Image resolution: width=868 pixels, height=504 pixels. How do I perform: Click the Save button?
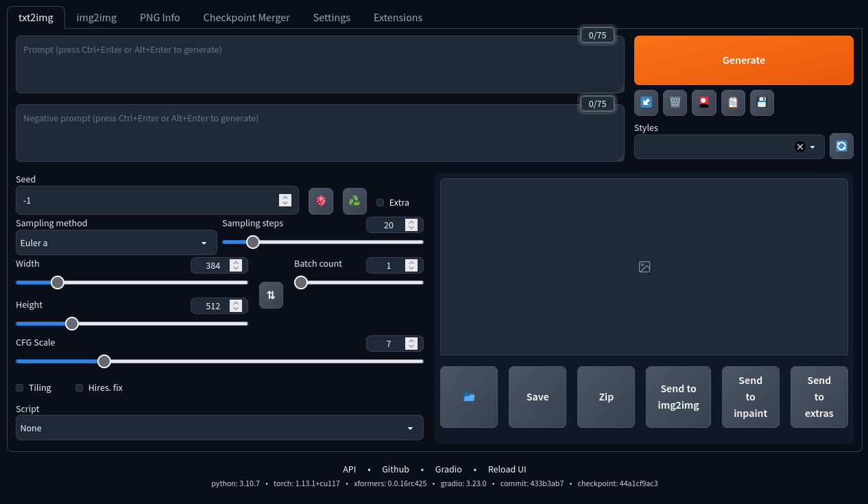coord(538,397)
